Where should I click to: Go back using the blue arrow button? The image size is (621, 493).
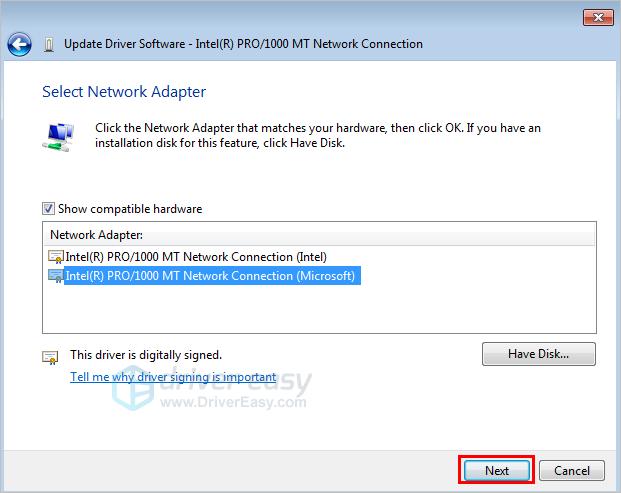(x=19, y=44)
